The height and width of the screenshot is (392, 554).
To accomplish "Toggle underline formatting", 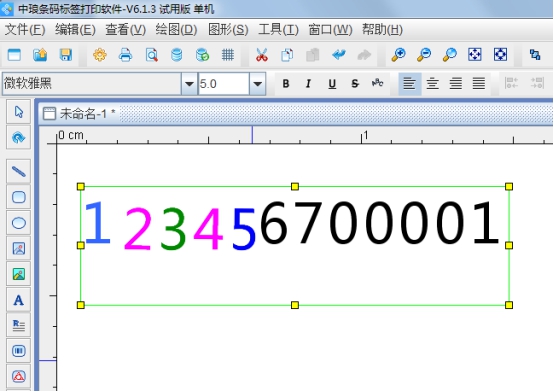I will [x=332, y=84].
